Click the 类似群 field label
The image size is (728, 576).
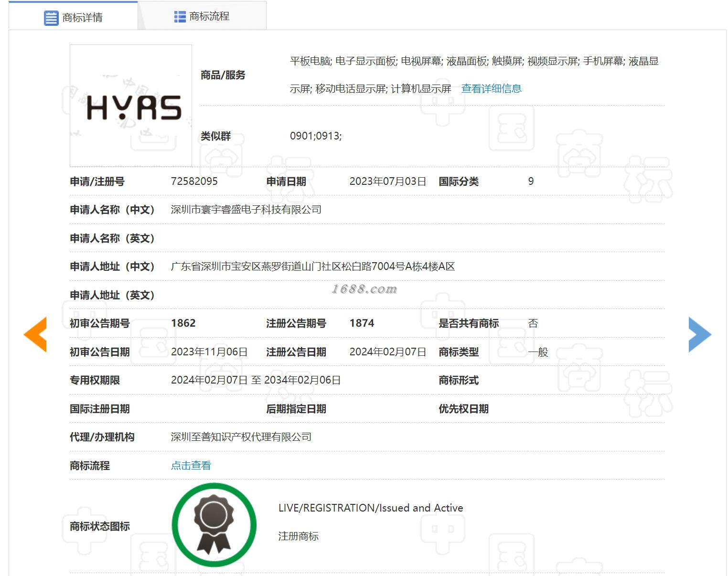click(215, 136)
